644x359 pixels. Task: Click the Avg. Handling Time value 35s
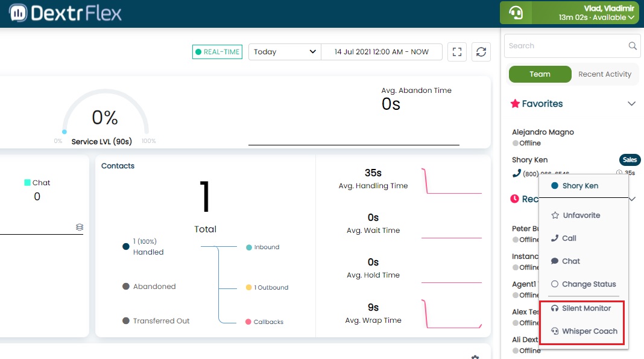coord(373,173)
